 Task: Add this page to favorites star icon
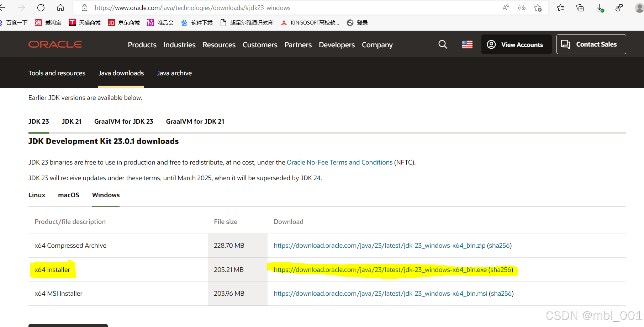pyautogui.click(x=538, y=7)
